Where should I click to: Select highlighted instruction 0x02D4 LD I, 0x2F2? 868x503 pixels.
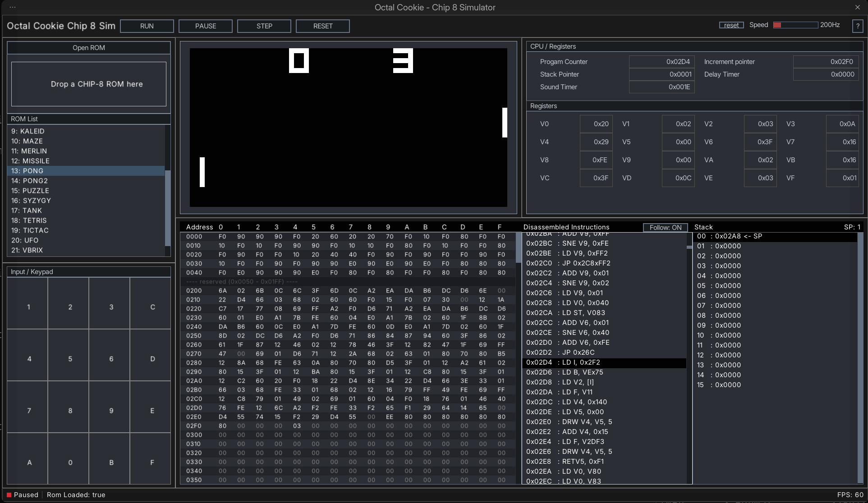[604, 362]
